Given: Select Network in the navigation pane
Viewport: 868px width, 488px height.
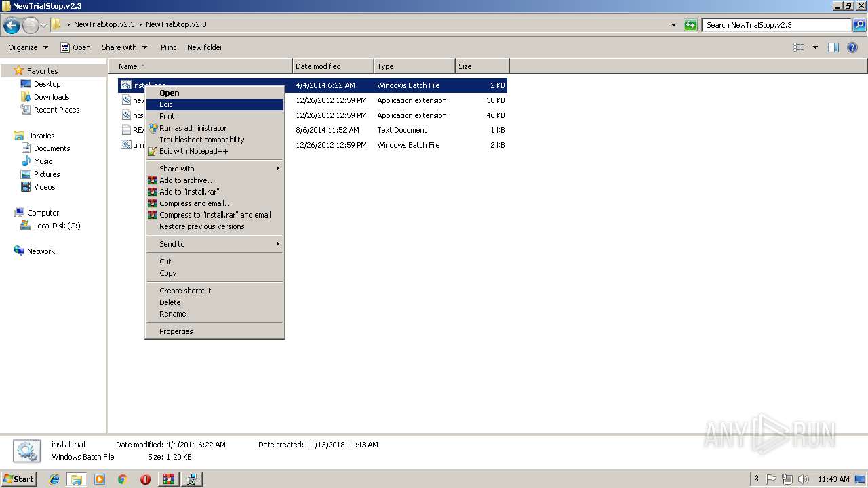Looking at the screenshot, I should pos(41,251).
